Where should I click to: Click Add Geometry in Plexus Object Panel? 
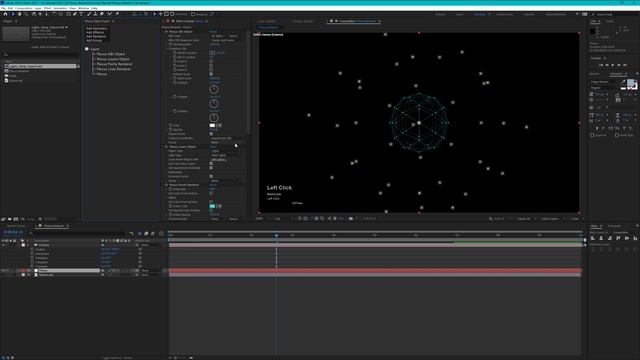click(96, 29)
